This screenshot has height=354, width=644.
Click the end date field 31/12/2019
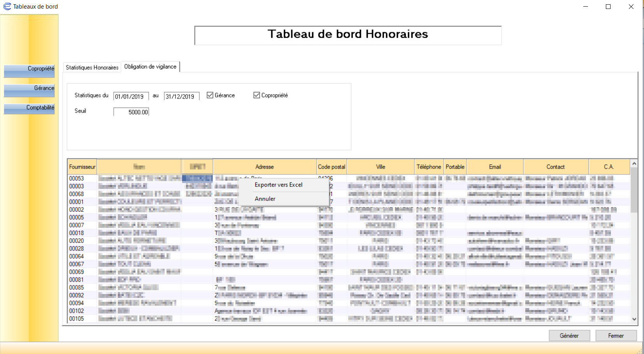[x=182, y=97]
